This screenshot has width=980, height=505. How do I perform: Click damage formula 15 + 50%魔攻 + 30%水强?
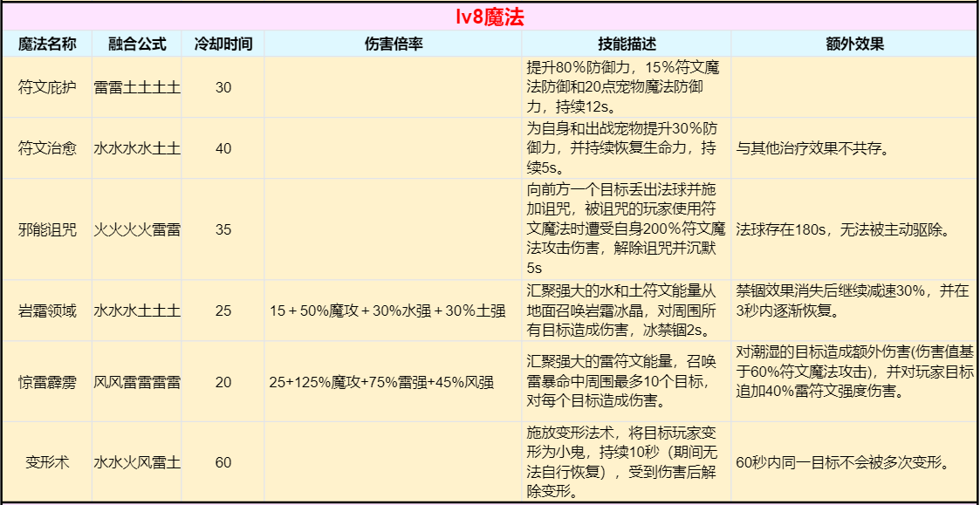point(387,311)
